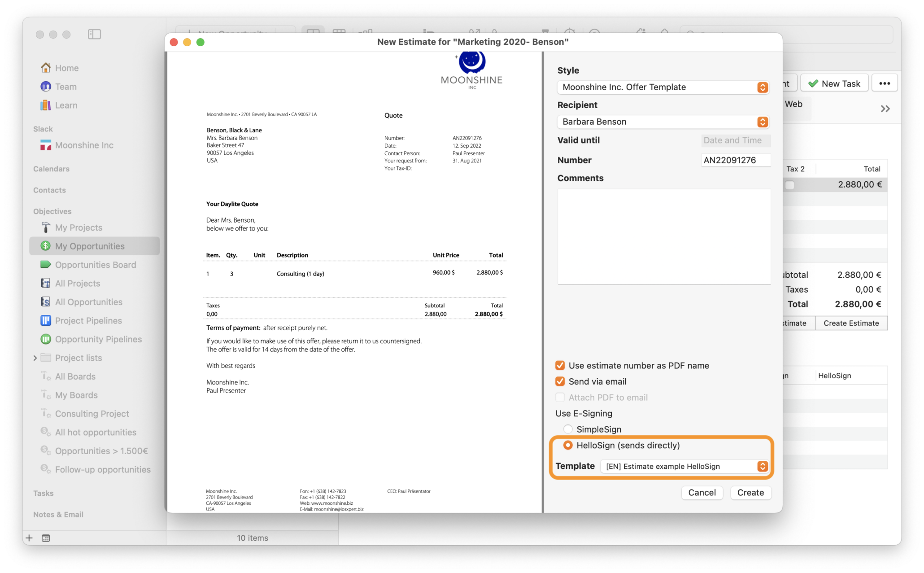The image size is (924, 573).
Task: Click the Create button
Action: [750, 492]
